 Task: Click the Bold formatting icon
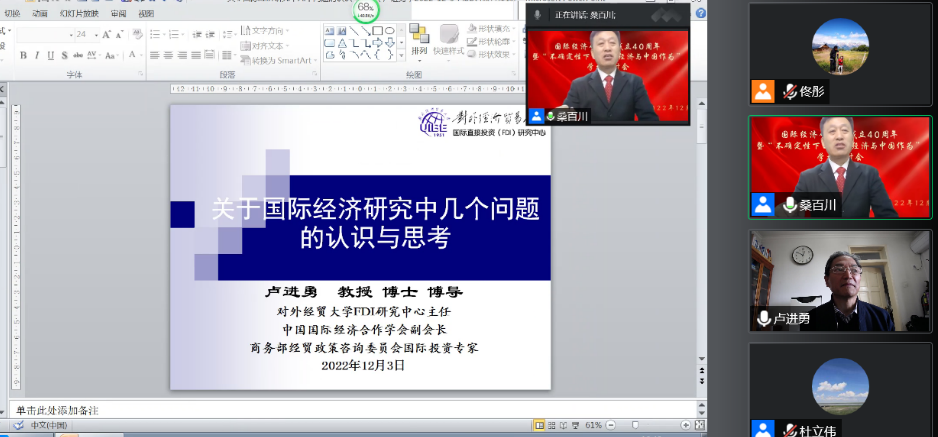(x=23, y=55)
